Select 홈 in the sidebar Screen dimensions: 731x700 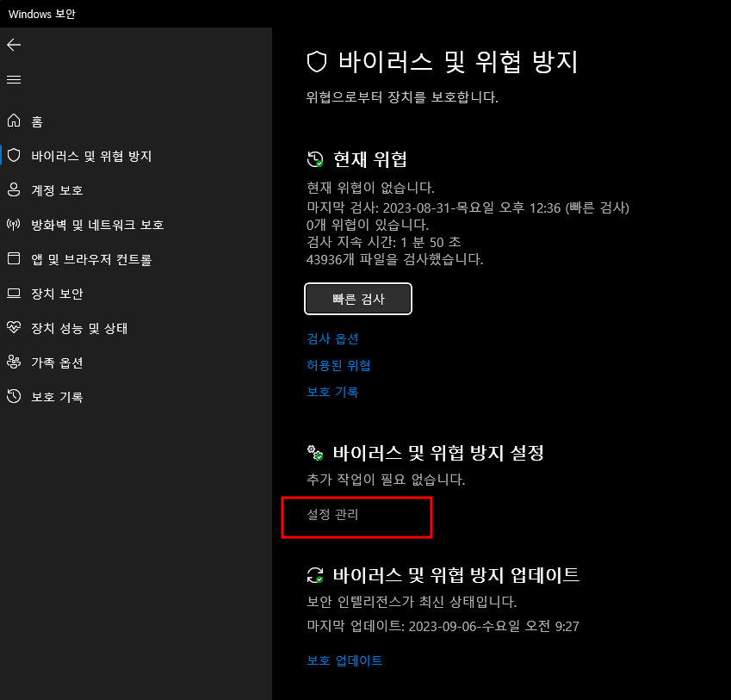click(x=136, y=121)
